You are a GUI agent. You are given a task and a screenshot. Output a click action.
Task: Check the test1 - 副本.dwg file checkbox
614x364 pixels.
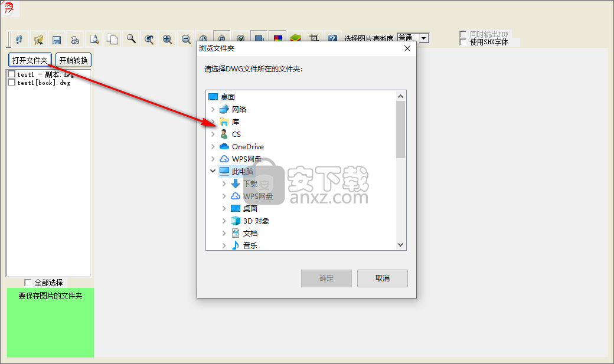[x=12, y=74]
